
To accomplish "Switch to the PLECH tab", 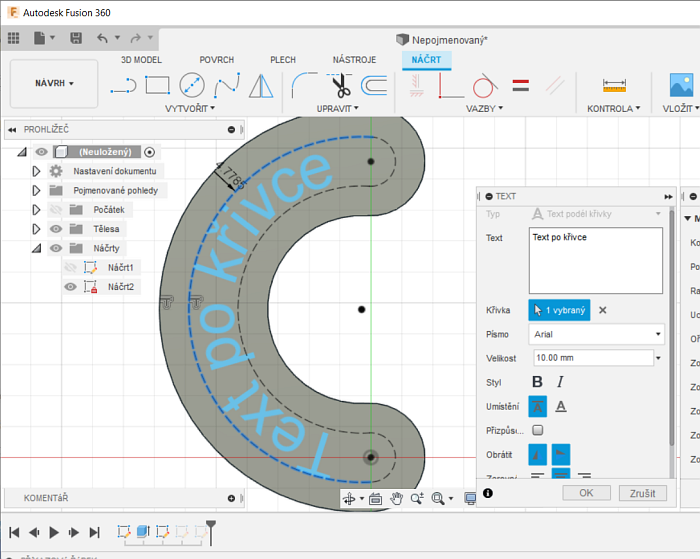I will pos(282,60).
